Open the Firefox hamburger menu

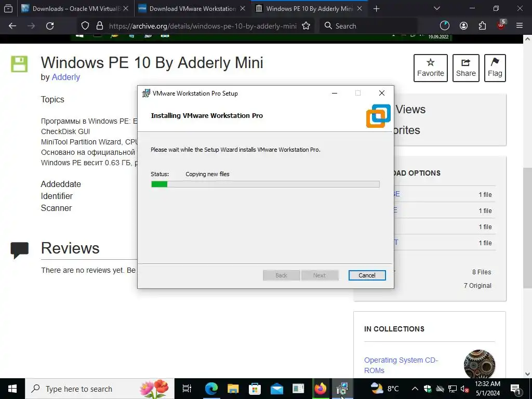pyautogui.click(x=520, y=26)
